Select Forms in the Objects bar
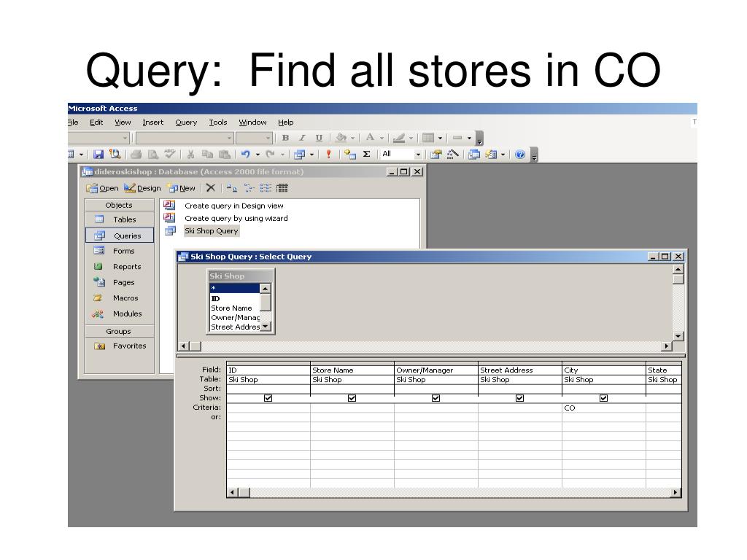 (x=120, y=251)
